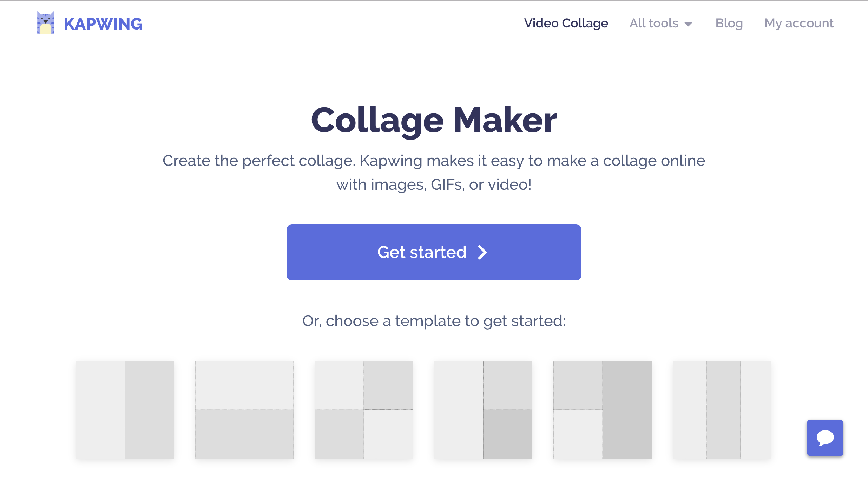
Task: Open the All tools menu
Action: (660, 23)
